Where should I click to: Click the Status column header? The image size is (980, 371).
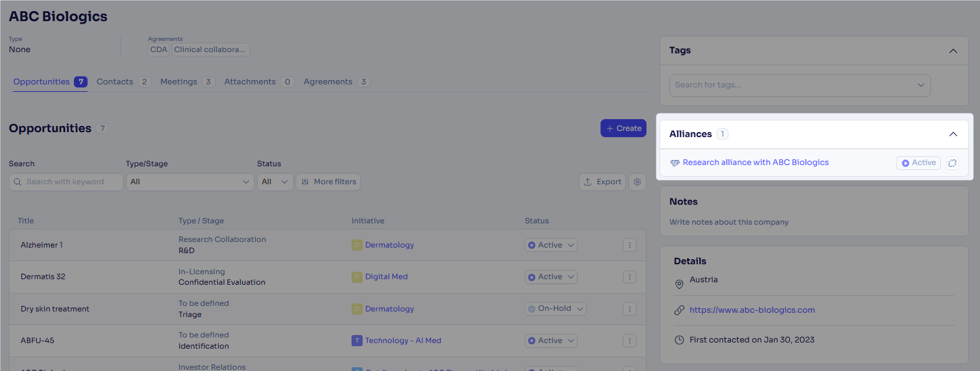click(x=537, y=221)
